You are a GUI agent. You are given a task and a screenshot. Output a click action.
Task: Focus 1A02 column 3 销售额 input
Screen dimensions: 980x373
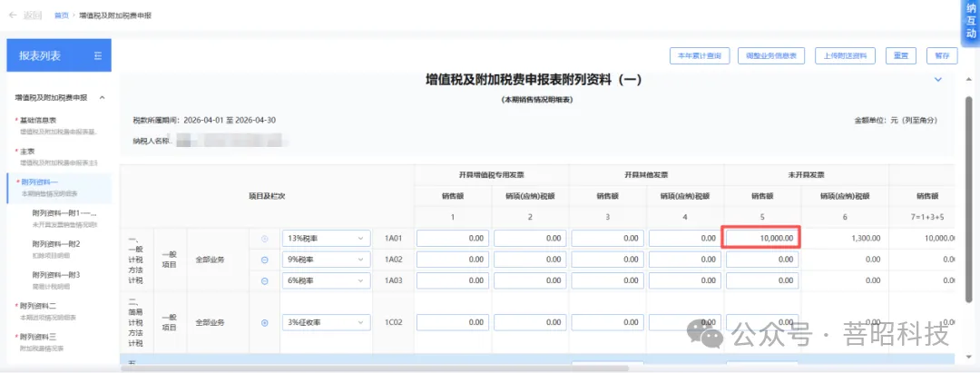pos(607,260)
